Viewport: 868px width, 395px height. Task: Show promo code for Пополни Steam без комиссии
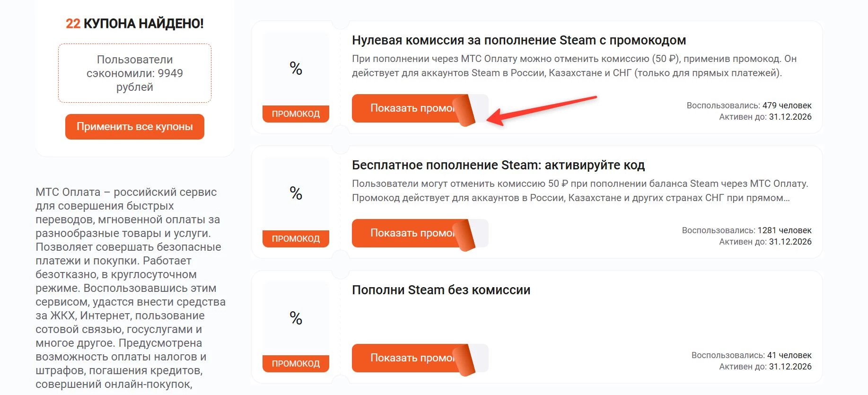[x=420, y=358]
